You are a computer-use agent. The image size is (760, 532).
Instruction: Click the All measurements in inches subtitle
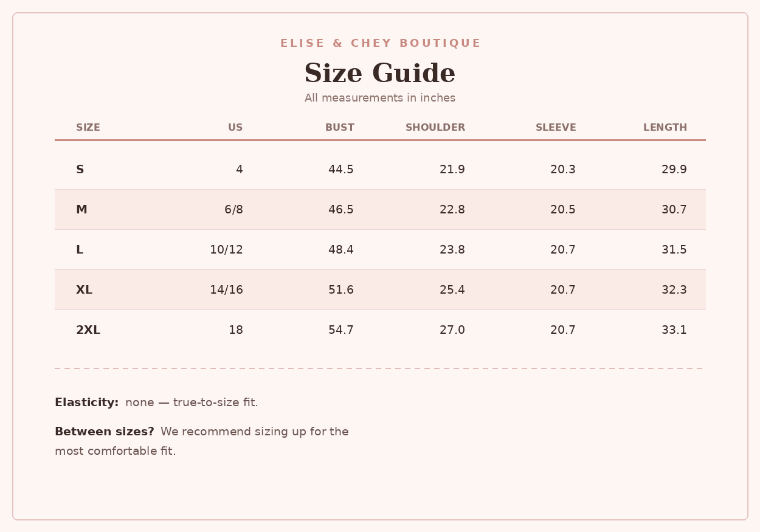coord(380,98)
